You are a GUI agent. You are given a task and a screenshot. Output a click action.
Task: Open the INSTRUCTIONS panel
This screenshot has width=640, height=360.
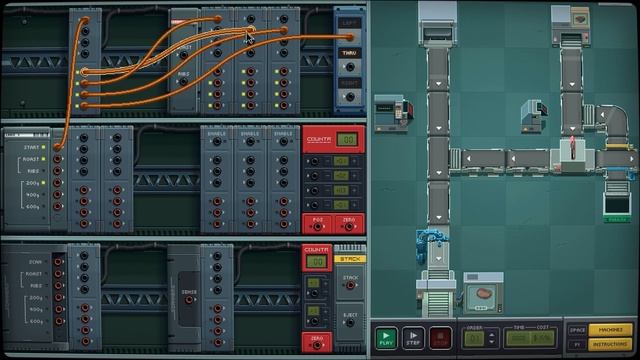610,344
